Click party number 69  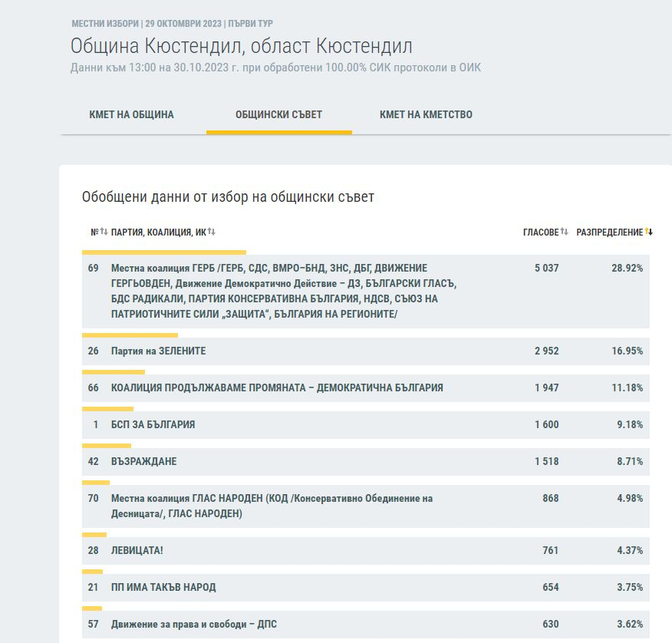coord(93,268)
